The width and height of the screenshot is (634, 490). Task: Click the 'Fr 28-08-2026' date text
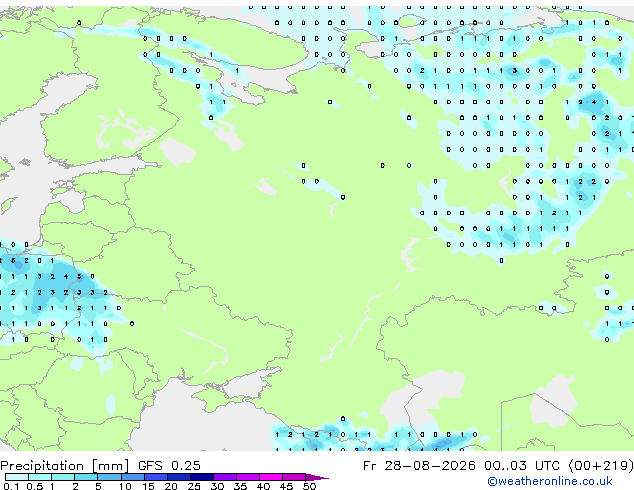click(x=419, y=466)
